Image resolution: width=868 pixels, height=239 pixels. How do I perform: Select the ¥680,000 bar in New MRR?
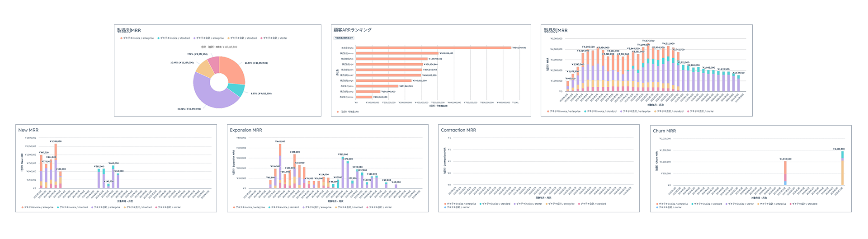pyautogui.click(x=113, y=177)
